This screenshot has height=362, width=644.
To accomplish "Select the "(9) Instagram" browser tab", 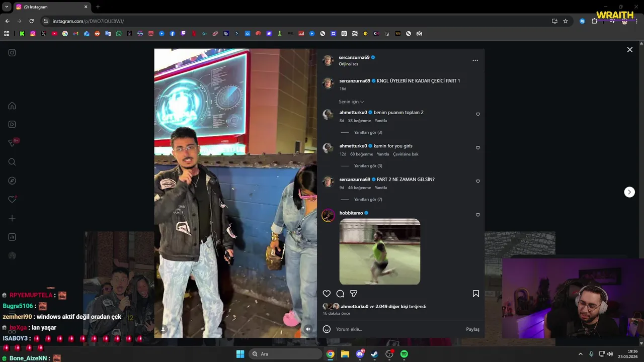I will pos(52,7).
